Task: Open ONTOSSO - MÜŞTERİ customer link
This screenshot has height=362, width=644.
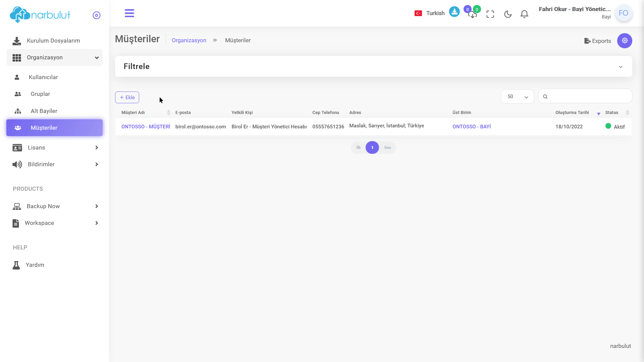Action: click(146, 127)
